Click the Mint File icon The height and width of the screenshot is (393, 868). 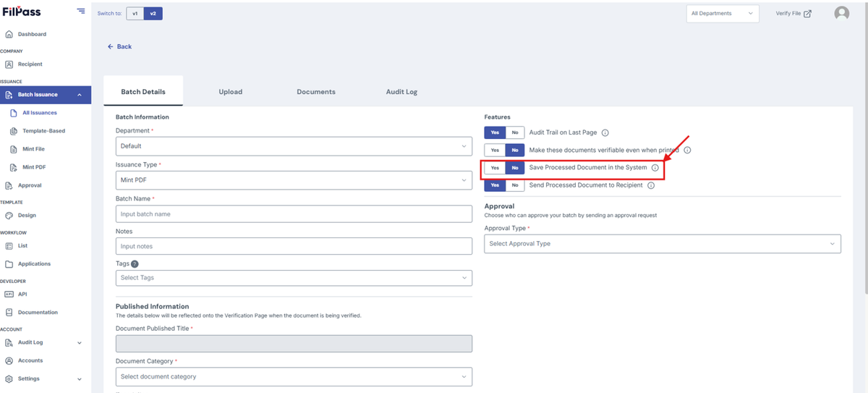14,149
